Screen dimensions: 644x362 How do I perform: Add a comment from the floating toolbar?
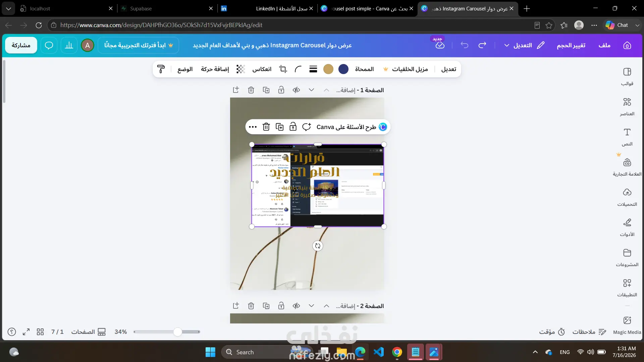click(307, 127)
